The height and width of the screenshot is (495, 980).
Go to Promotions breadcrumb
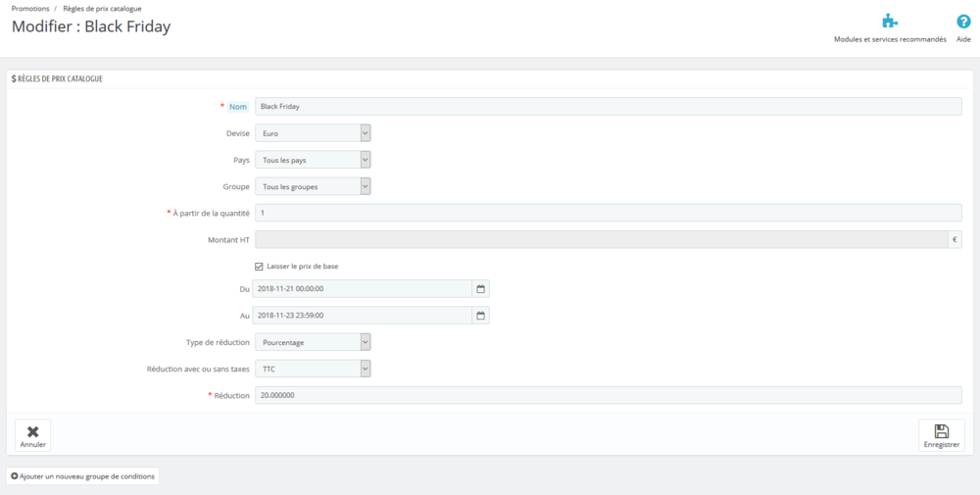pos(30,8)
